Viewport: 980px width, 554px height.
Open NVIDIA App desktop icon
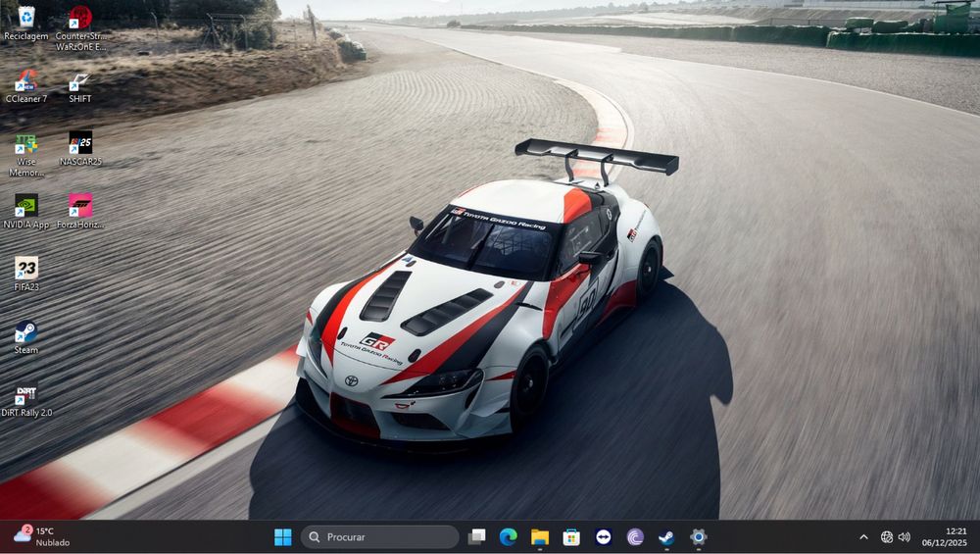coord(26,212)
